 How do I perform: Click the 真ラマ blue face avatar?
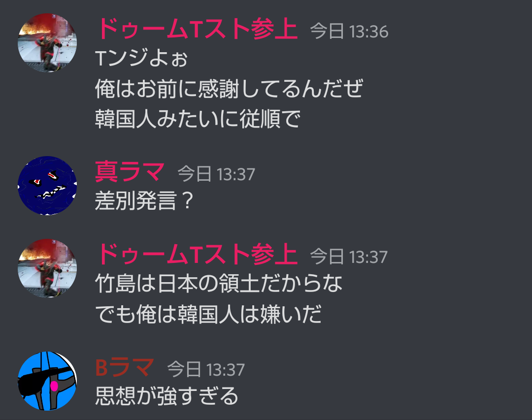coord(47,186)
